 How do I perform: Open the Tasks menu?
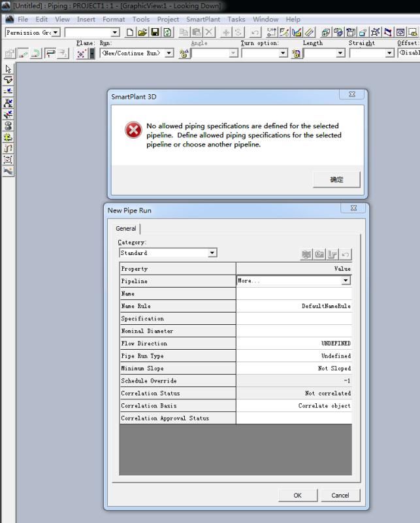point(236,20)
